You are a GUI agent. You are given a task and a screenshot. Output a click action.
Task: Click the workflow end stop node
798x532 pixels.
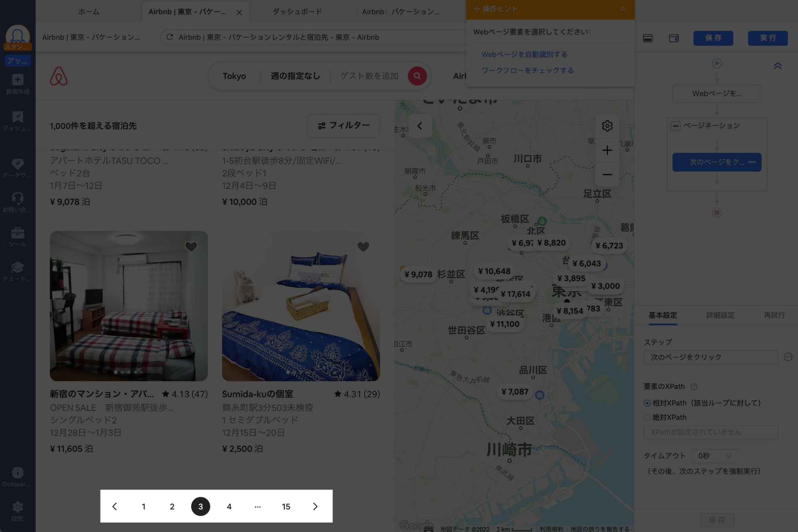click(x=717, y=212)
